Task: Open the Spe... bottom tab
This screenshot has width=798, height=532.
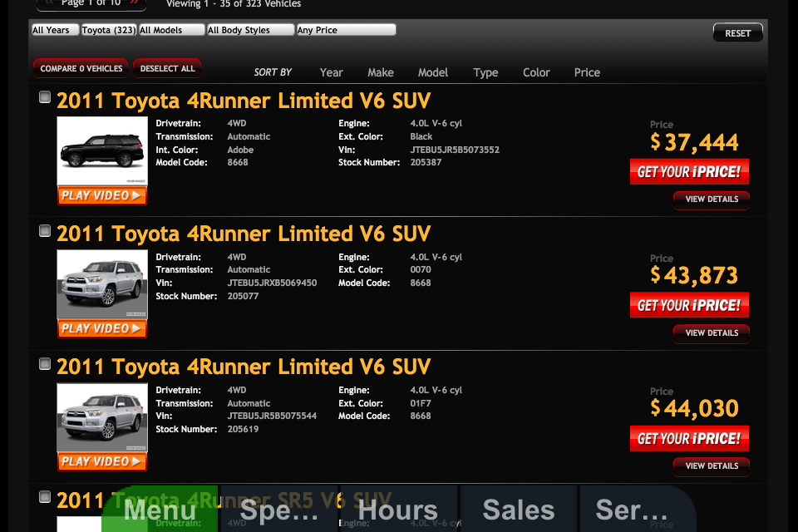Action: [279, 509]
